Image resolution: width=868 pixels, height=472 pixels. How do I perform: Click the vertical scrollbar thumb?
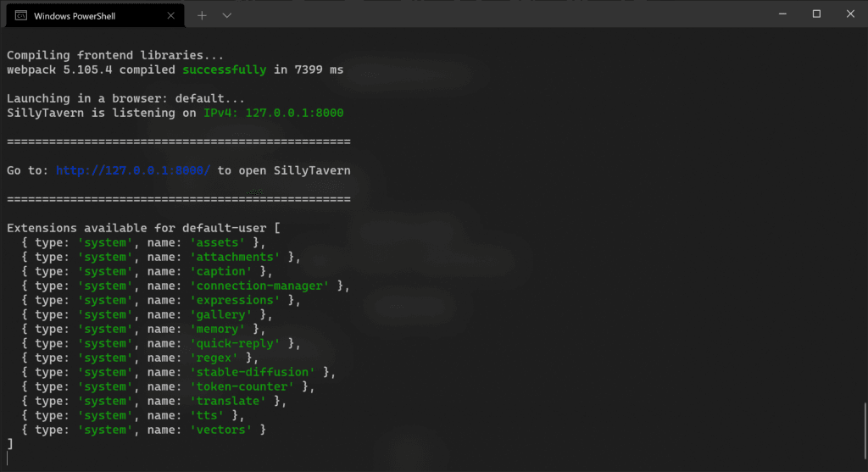(865, 431)
